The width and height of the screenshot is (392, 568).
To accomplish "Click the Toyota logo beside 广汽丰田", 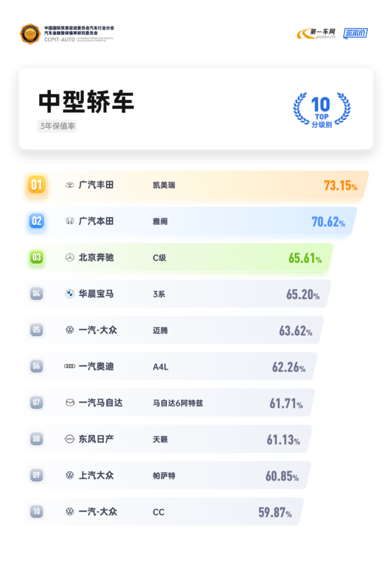I will click(x=70, y=185).
